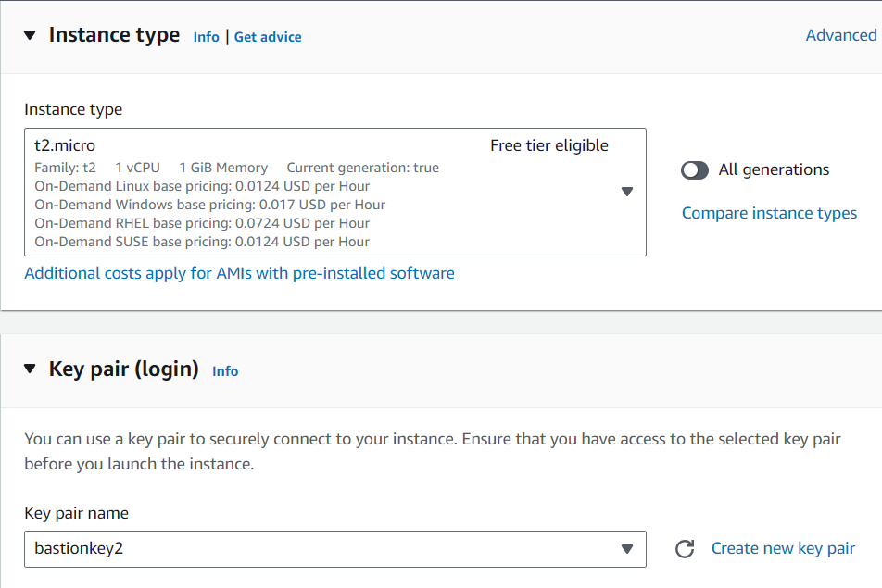Viewport: 882px width, 588px height.
Task: Open Additional costs apply for AMIs link
Action: [x=239, y=273]
